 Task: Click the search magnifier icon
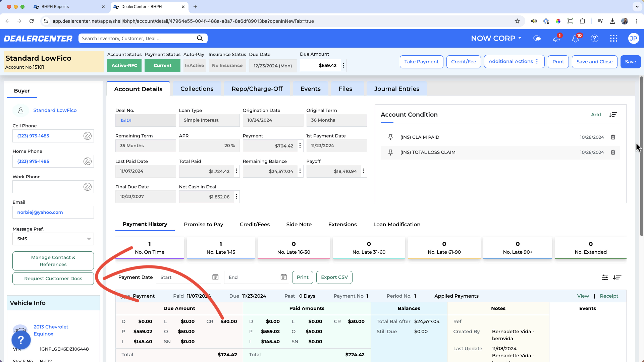coord(200,39)
